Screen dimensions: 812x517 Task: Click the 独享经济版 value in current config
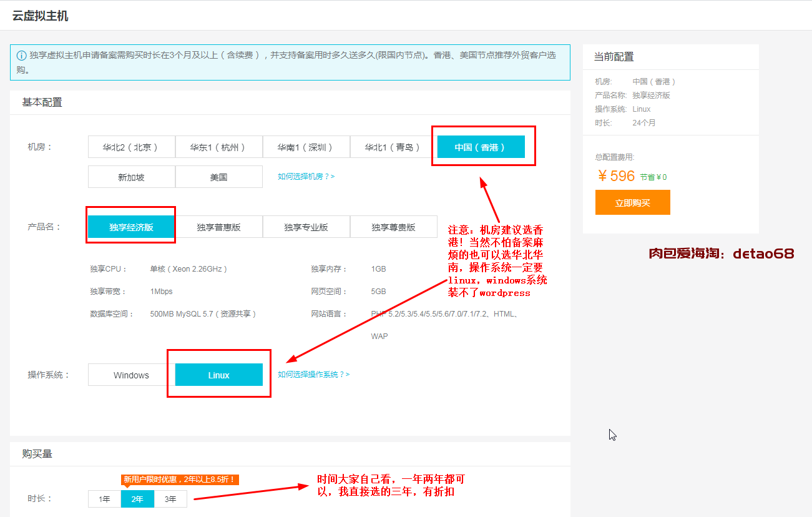(x=651, y=96)
